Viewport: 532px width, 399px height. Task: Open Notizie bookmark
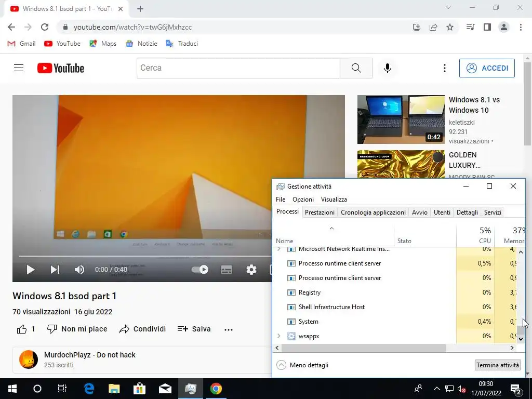tap(141, 44)
